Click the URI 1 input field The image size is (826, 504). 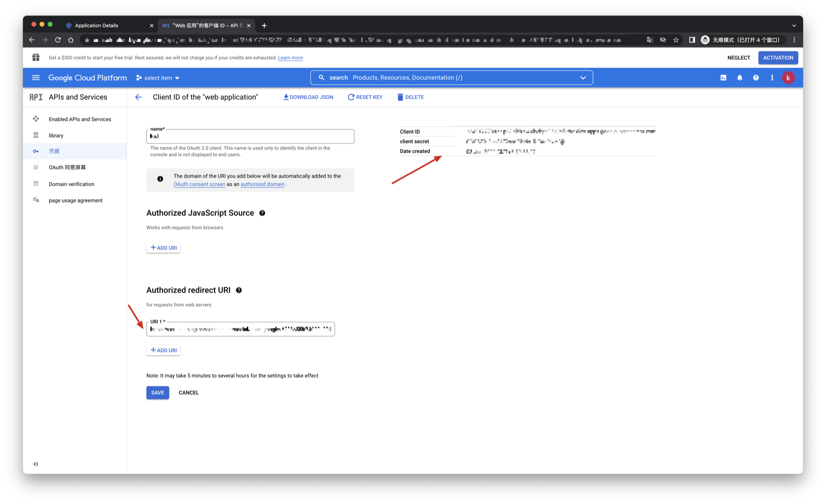pos(240,329)
